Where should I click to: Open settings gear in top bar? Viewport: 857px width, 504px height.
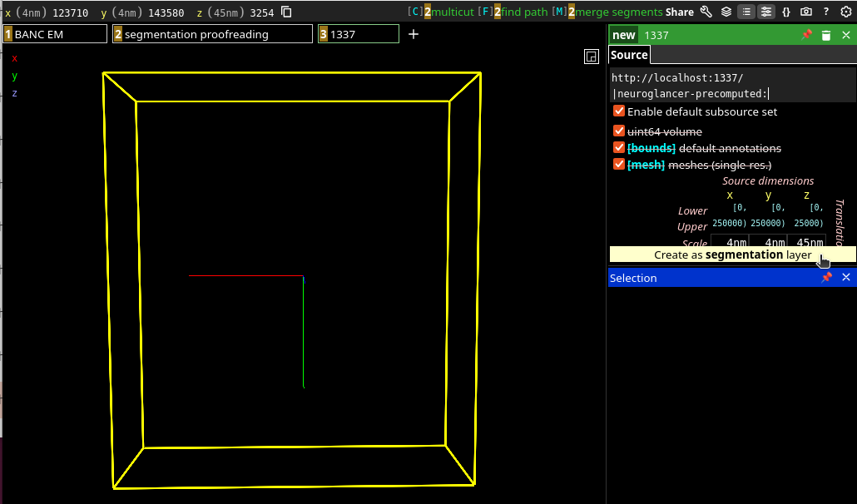click(x=846, y=12)
